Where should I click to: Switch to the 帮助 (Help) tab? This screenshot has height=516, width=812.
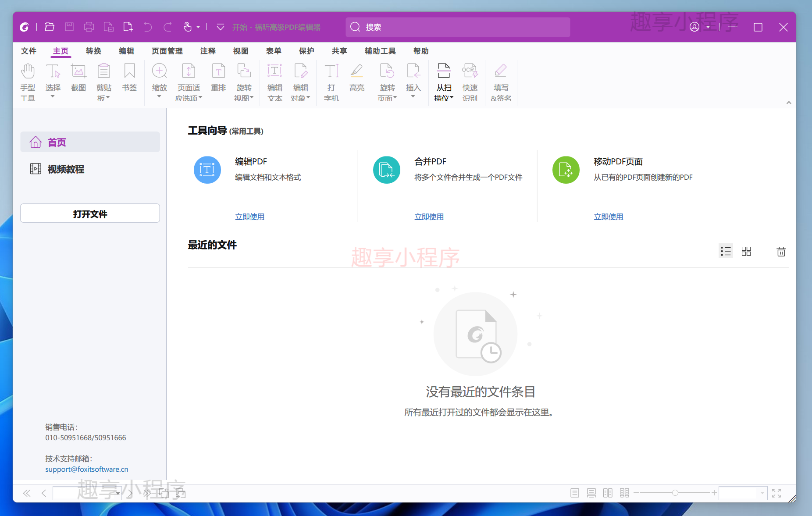[421, 51]
